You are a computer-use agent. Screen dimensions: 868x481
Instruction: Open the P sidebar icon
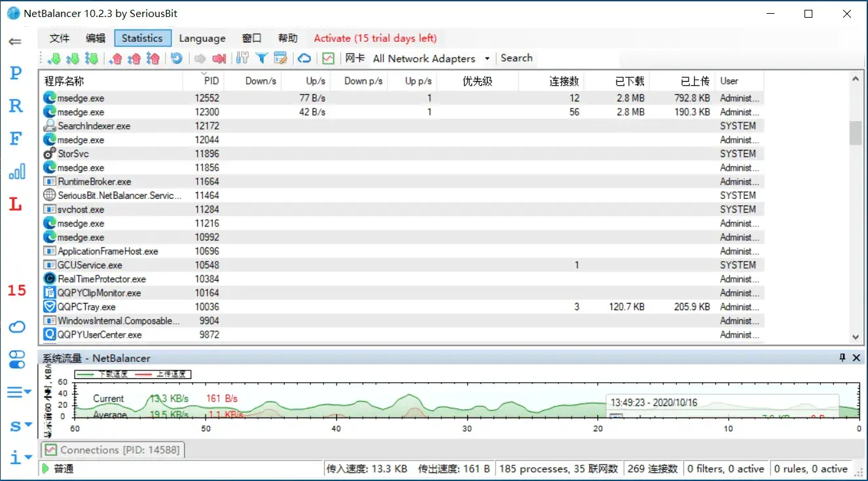pyautogui.click(x=16, y=73)
